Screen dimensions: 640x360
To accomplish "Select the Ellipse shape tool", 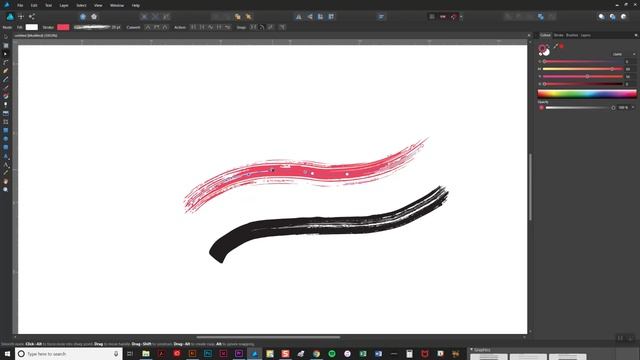I will pyautogui.click(x=5, y=139).
